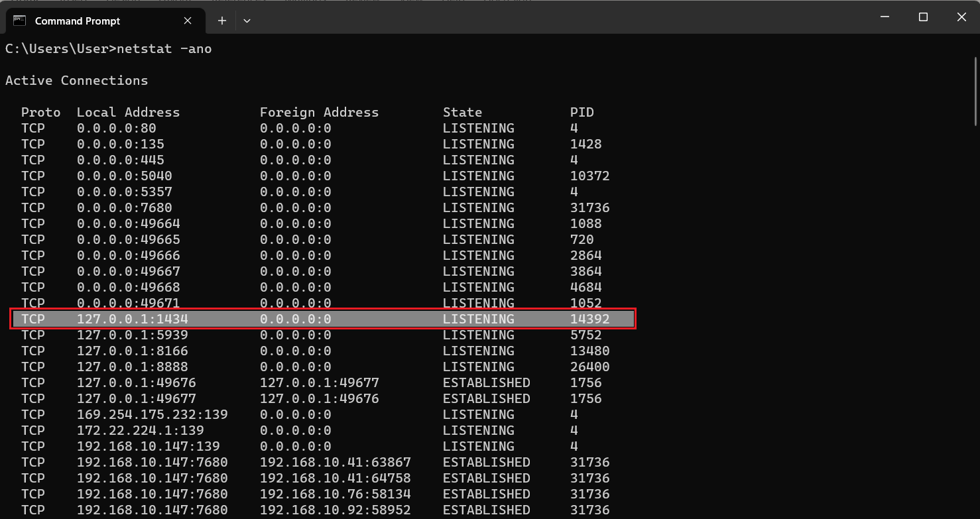
Task: Click LISTENING state in the 127.0.0.1:1434 row
Action: pos(479,319)
